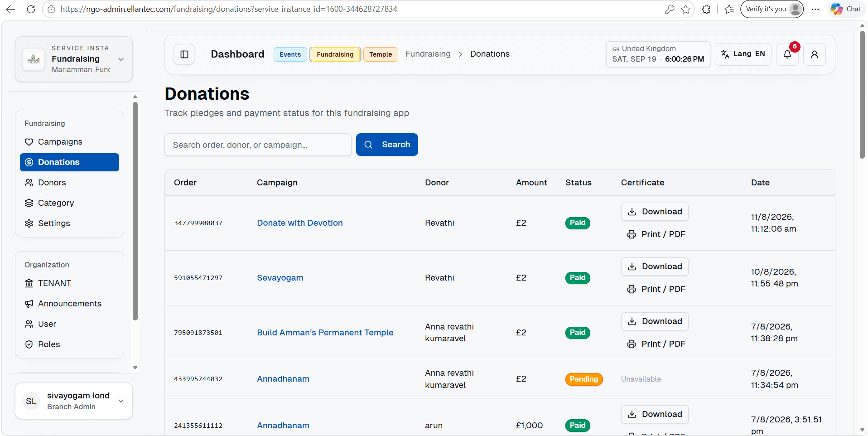
Task: Print PDF for Sevayogam donation
Action: pos(656,289)
